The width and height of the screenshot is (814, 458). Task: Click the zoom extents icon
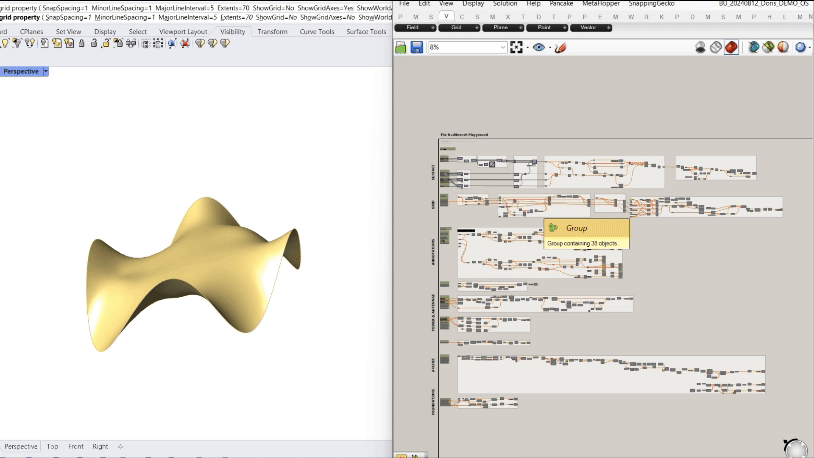[x=517, y=47]
